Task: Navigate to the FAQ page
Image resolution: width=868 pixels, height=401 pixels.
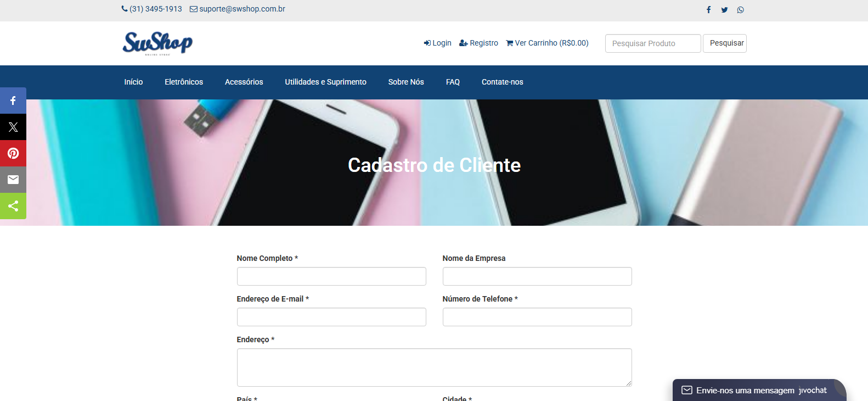Action: (453, 82)
